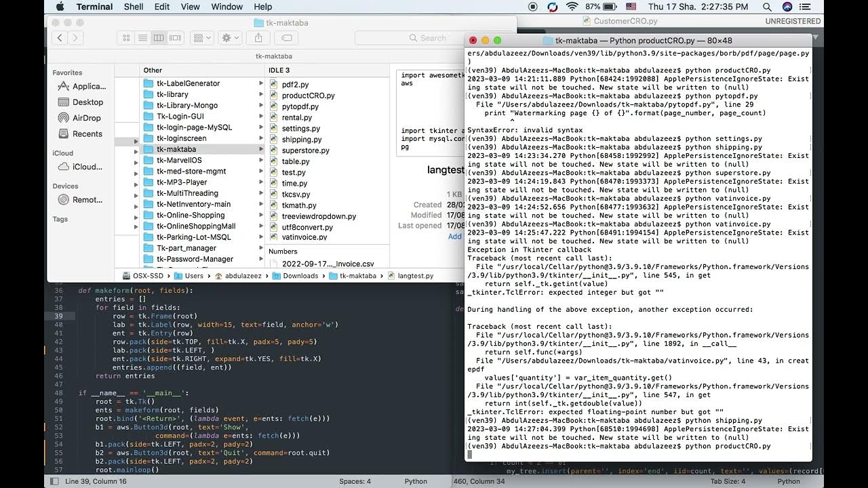This screenshot has height=488, width=868.
Task: Open the Shell menu
Action: [134, 7]
